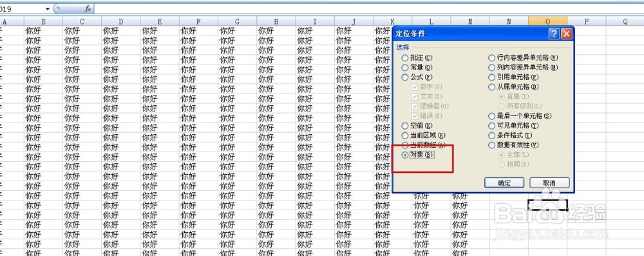Confirm with the 确定 button

504,182
